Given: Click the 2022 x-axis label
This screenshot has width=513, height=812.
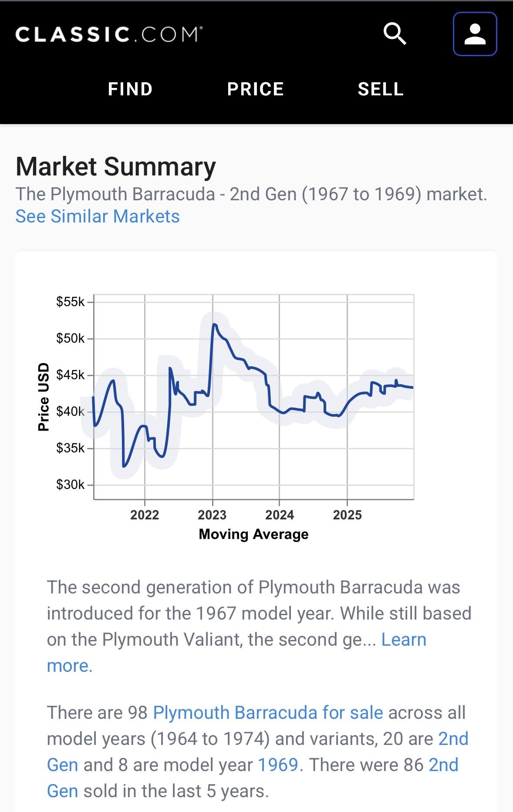Looking at the screenshot, I should [x=145, y=515].
